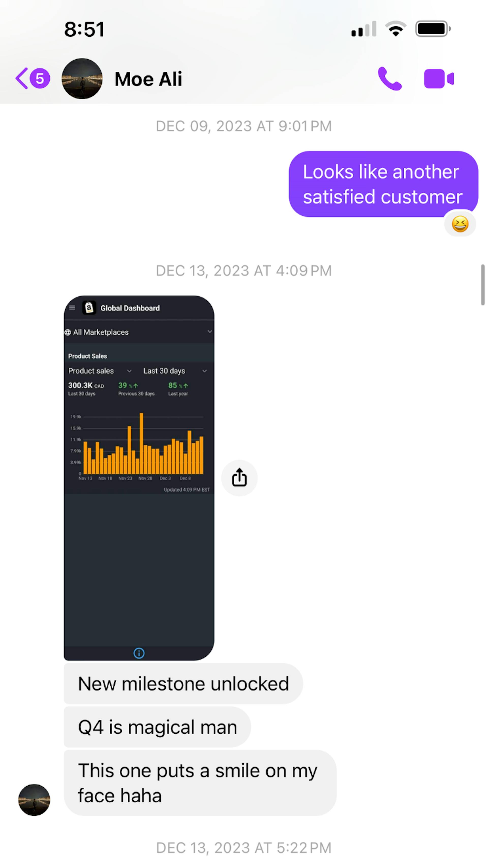Start a voice call with Moe Ali

pos(390,79)
